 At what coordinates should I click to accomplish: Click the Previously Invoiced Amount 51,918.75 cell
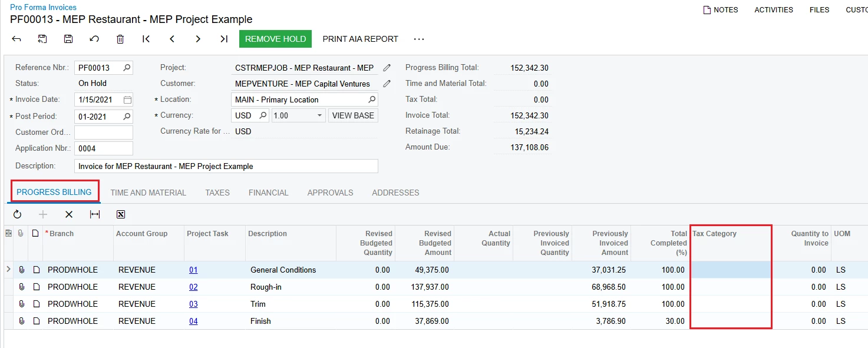click(601, 304)
